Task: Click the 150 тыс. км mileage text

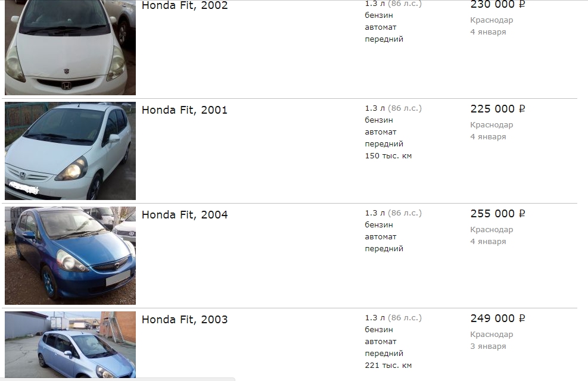Action: 388,156
